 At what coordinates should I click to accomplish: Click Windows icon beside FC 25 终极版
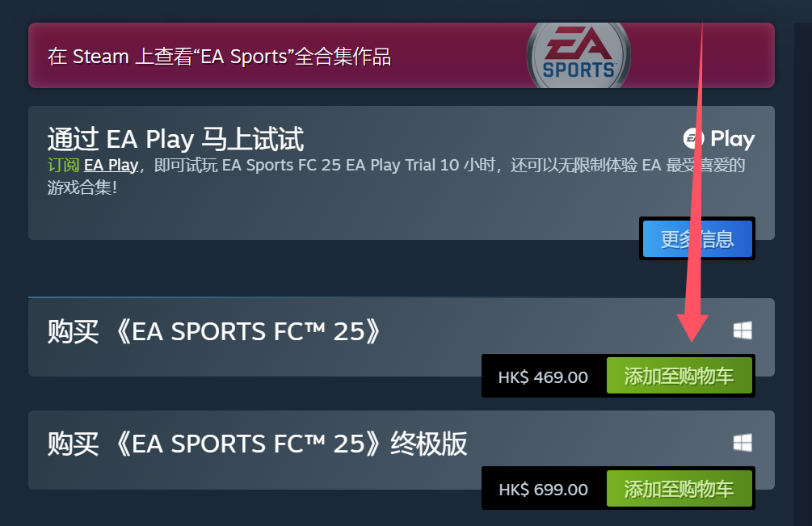pos(743,443)
